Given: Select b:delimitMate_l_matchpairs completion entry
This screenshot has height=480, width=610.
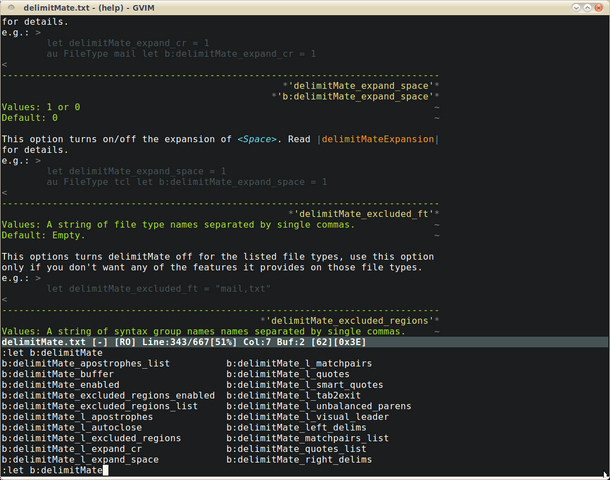Looking at the screenshot, I should pos(299,364).
